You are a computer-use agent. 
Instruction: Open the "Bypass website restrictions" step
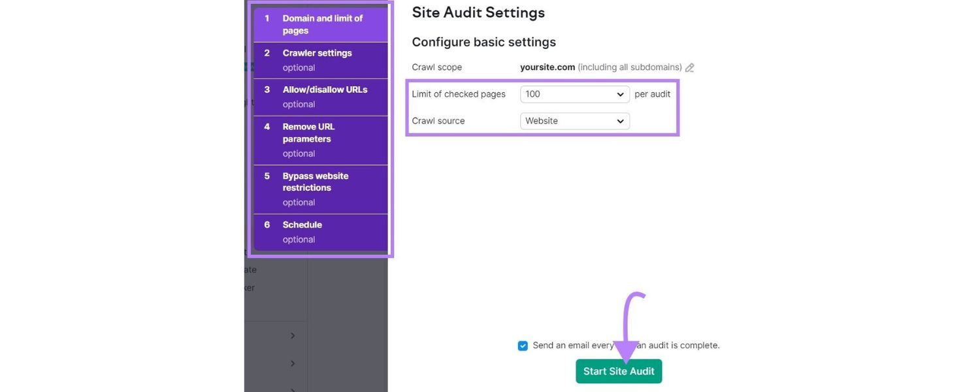(320, 188)
